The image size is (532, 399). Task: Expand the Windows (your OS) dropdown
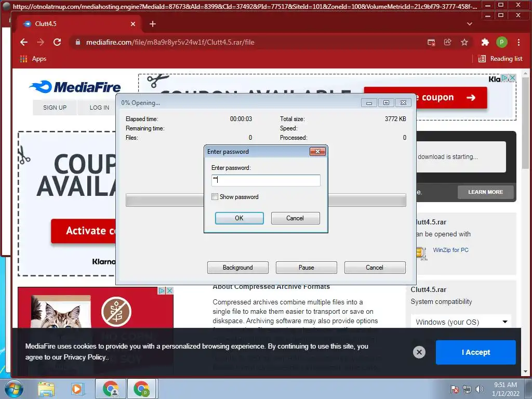pos(461,322)
